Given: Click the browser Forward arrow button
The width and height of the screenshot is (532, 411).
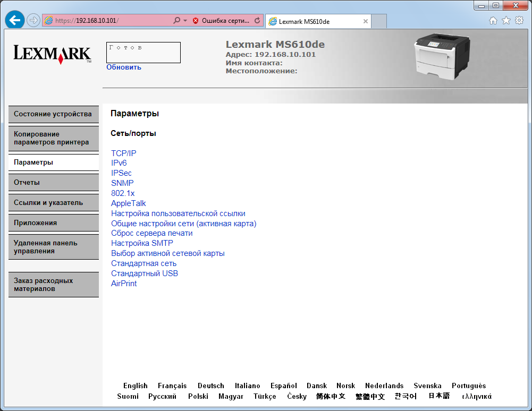Looking at the screenshot, I should [33, 20].
